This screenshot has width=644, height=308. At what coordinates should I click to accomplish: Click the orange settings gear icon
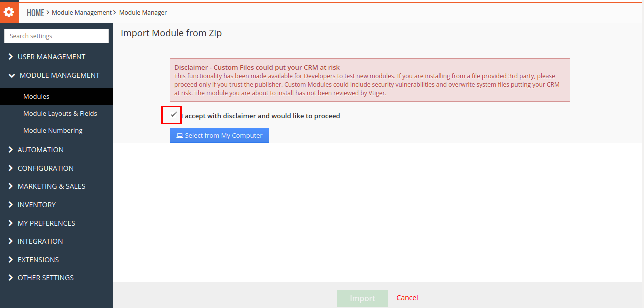point(9,12)
